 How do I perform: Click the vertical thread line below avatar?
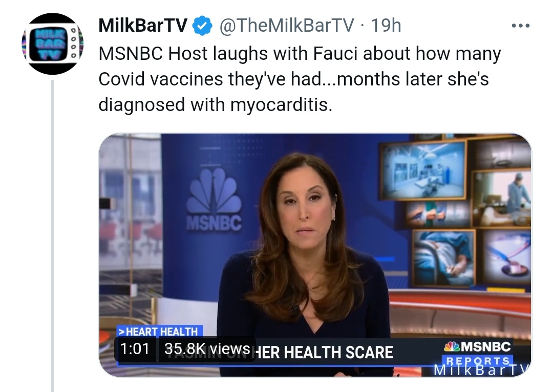(x=53, y=235)
